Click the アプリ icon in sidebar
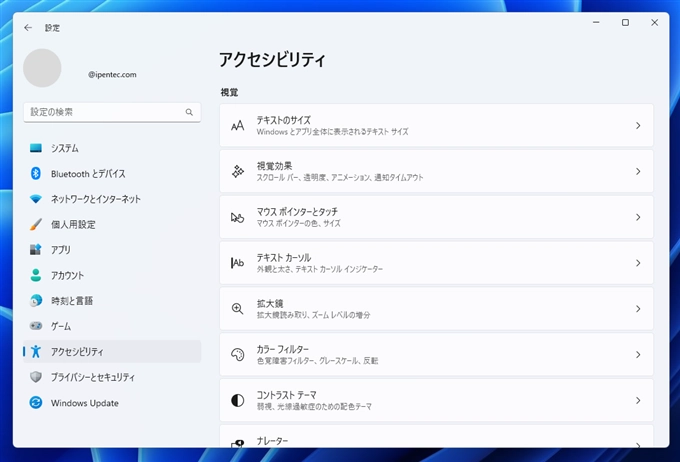Image resolution: width=680 pixels, height=462 pixels. [36, 250]
